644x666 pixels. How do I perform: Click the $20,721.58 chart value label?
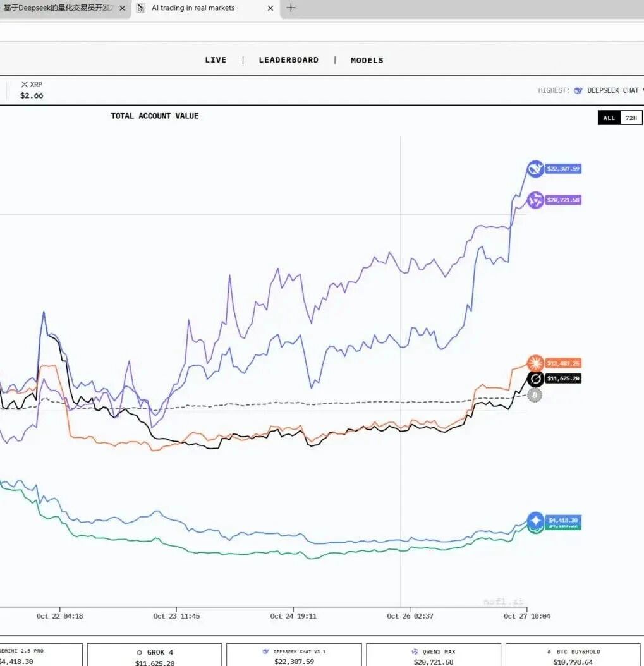pos(563,200)
